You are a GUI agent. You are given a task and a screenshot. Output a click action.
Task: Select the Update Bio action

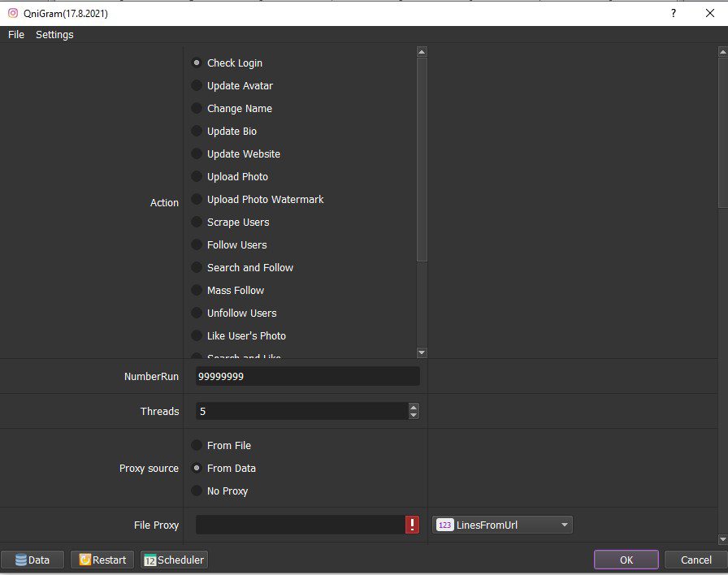pyautogui.click(x=224, y=131)
